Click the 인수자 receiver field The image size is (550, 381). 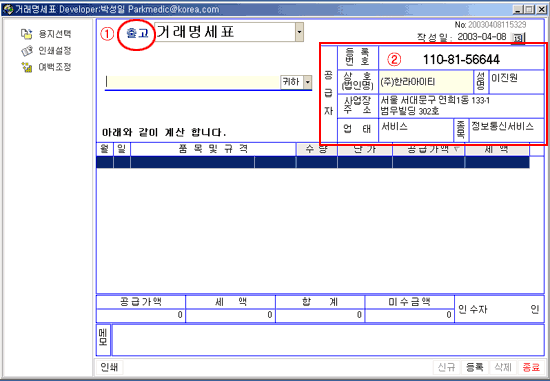click(499, 309)
